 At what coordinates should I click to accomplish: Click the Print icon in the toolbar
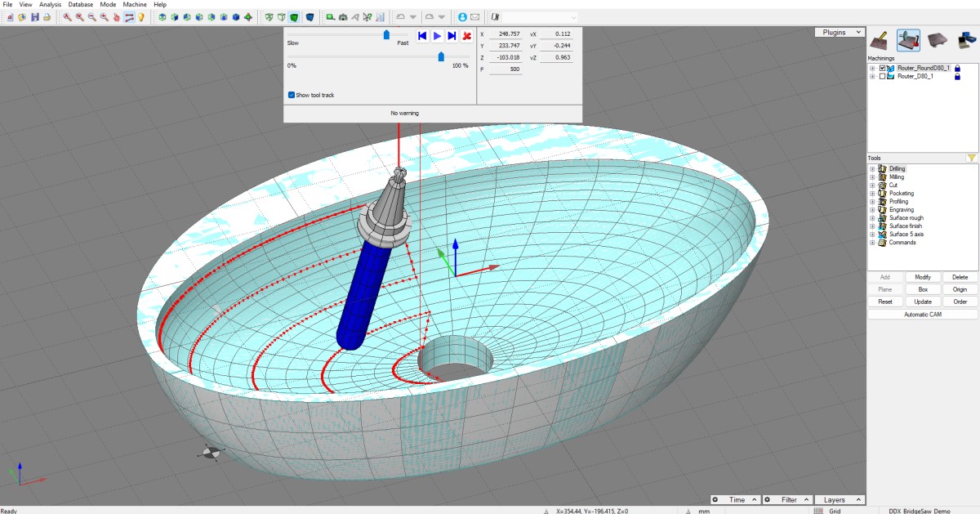[47, 17]
